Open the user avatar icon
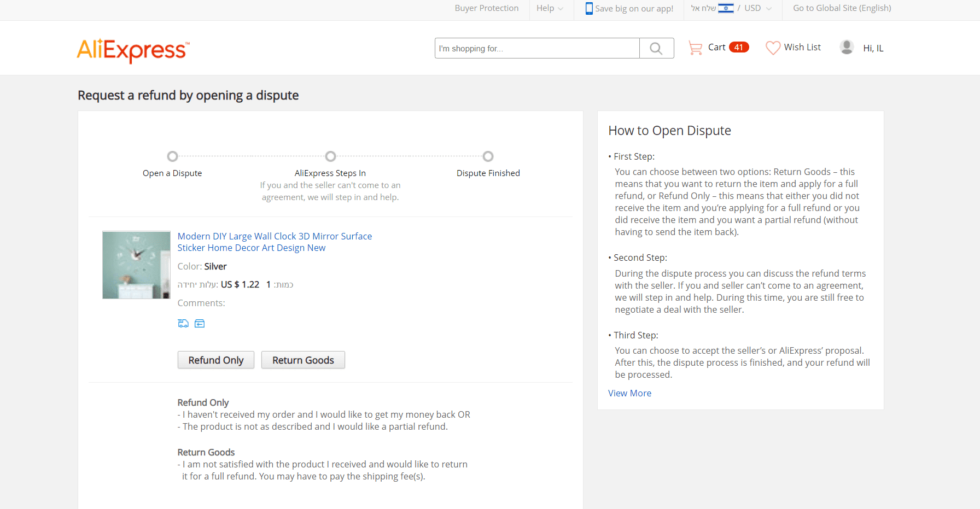The width and height of the screenshot is (980, 509). coord(847,48)
